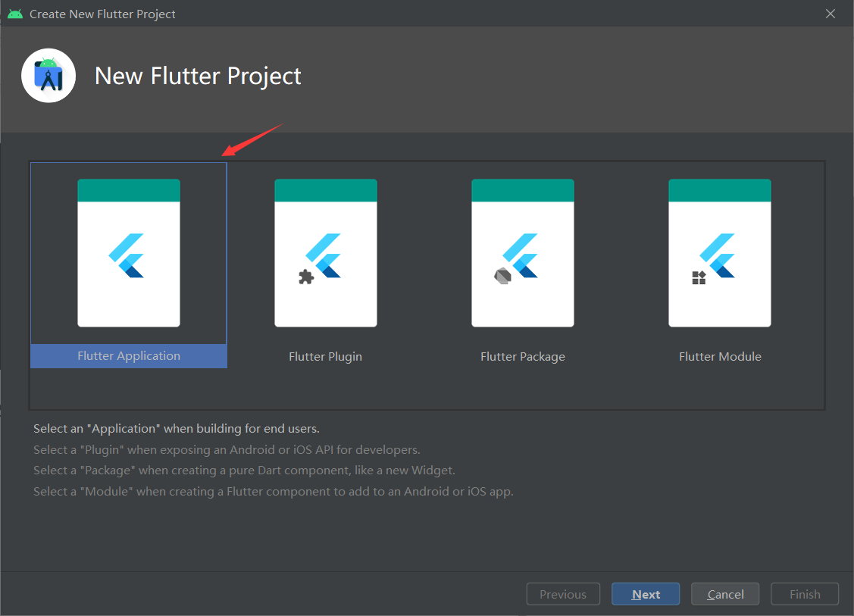
Task: Select the Flutter Plugin card image
Action: (x=326, y=253)
